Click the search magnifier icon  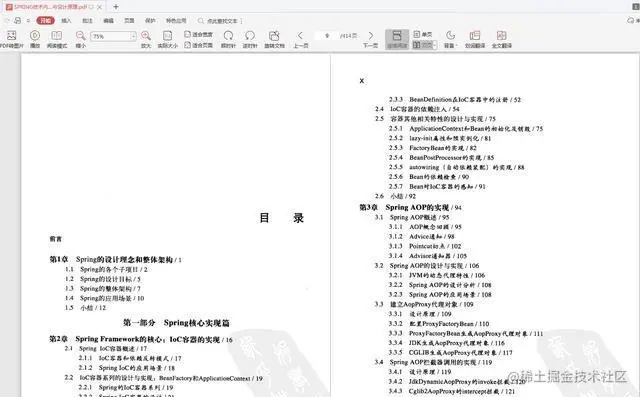click(x=201, y=21)
